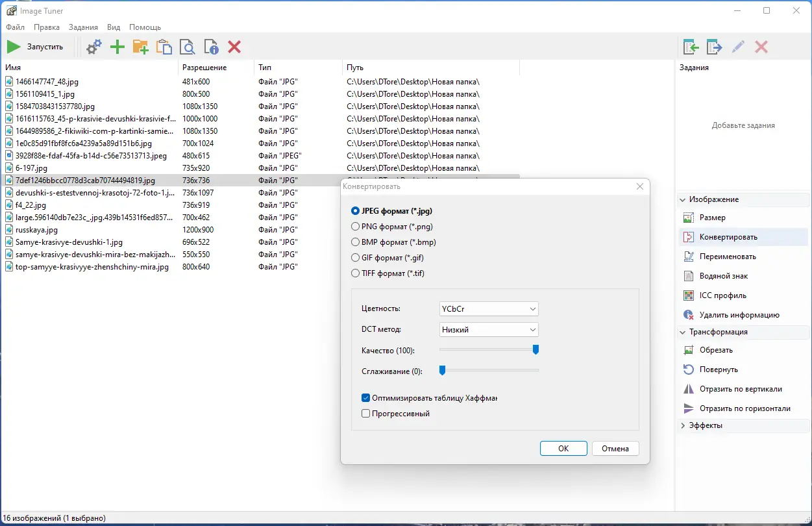Image resolution: width=812 pixels, height=526 pixels.
Task: Choose the Конвертировать task in side panel
Action: [x=743, y=237]
